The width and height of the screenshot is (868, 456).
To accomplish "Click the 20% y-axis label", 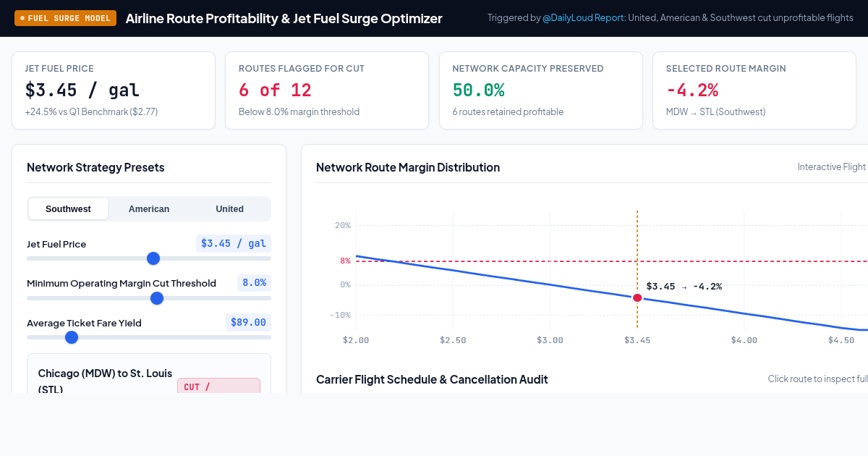I will click(x=343, y=225).
